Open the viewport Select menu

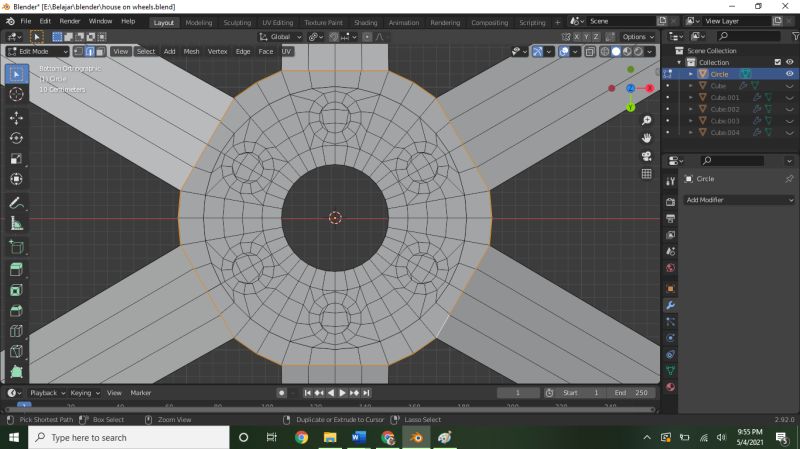[145, 52]
